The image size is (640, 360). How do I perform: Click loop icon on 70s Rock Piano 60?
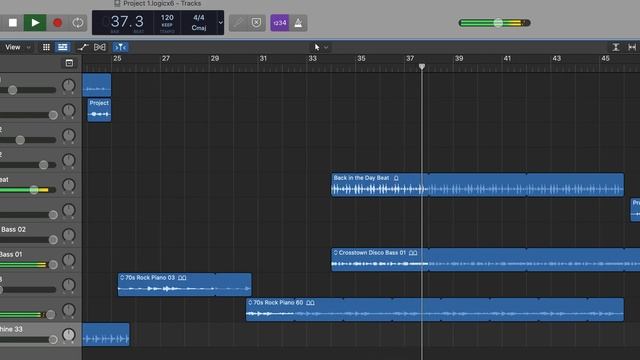tap(310, 302)
